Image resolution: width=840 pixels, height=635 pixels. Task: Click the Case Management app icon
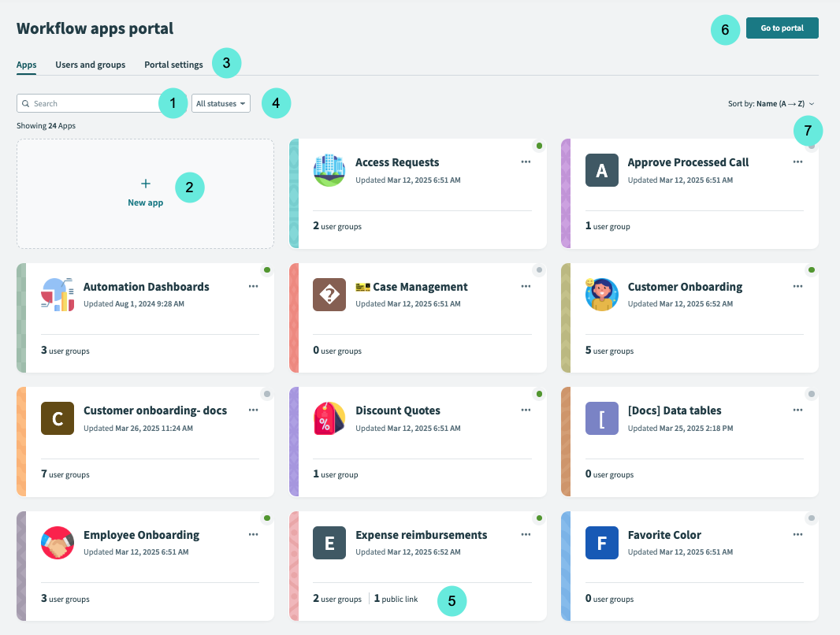pos(329,294)
